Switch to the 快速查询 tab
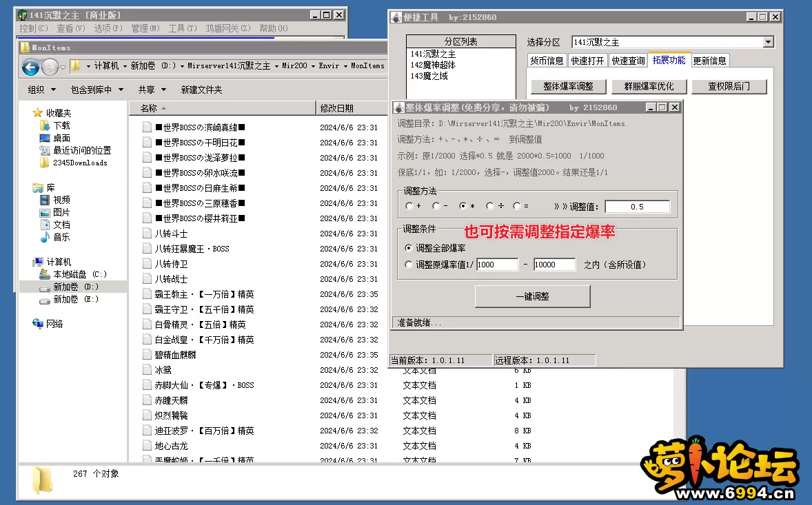 click(628, 61)
